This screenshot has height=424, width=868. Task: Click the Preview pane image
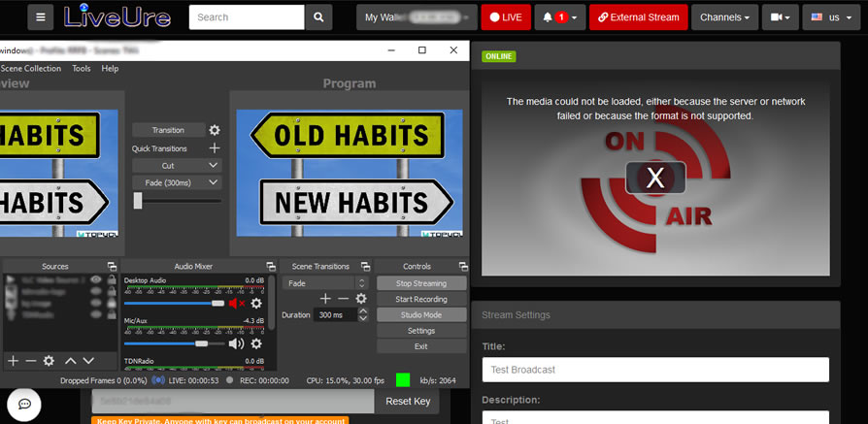click(58, 174)
